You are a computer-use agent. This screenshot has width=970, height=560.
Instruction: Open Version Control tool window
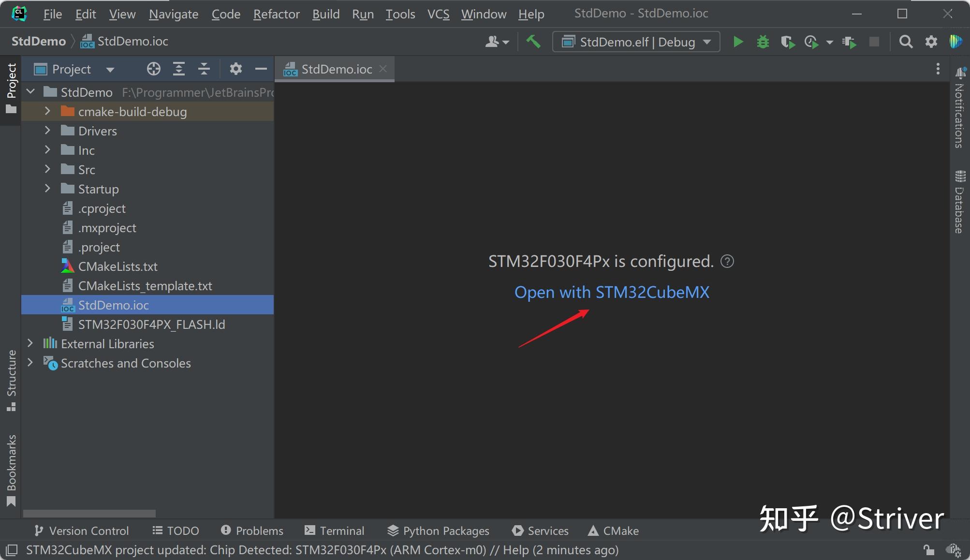82,531
